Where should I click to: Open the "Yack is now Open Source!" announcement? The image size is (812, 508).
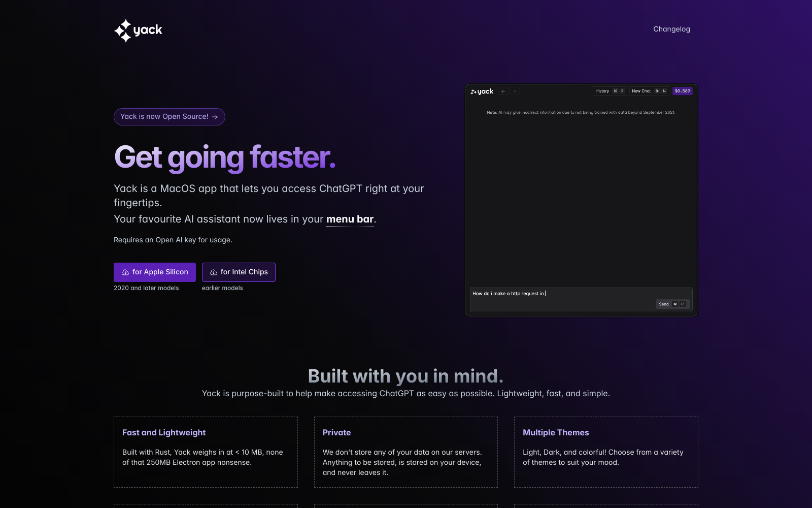(170, 117)
